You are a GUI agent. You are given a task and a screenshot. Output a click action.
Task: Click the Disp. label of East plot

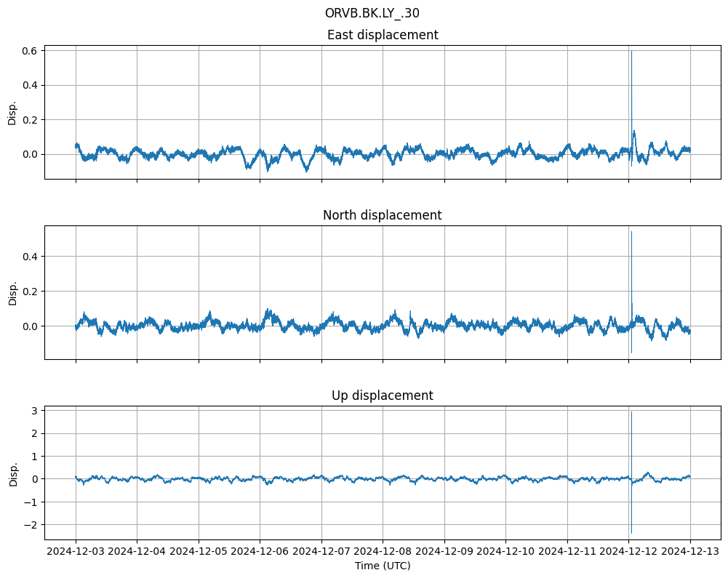[12, 112]
